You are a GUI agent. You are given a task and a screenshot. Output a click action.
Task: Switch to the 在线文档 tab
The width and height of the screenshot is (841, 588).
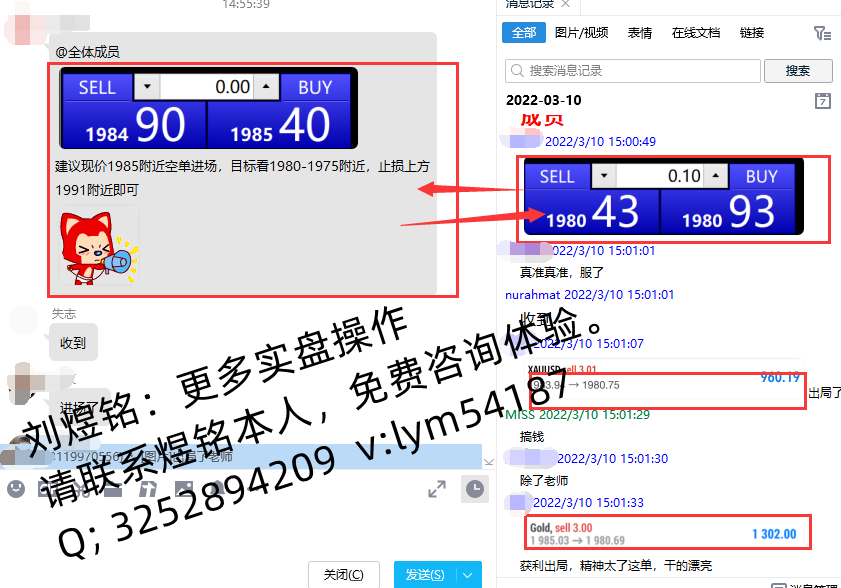(x=696, y=33)
